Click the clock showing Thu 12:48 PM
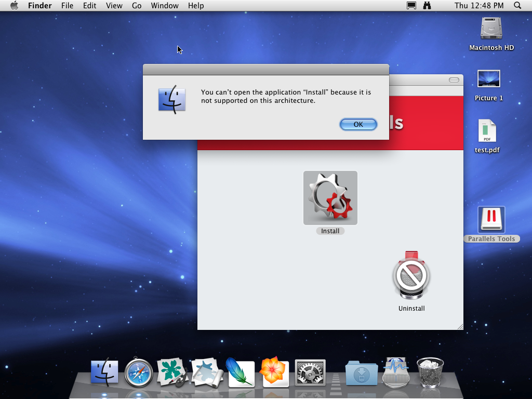 [479, 6]
